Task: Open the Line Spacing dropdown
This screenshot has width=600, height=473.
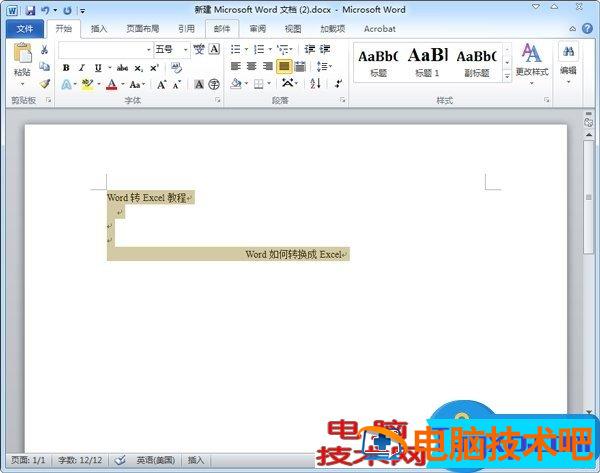Action: [x=324, y=66]
